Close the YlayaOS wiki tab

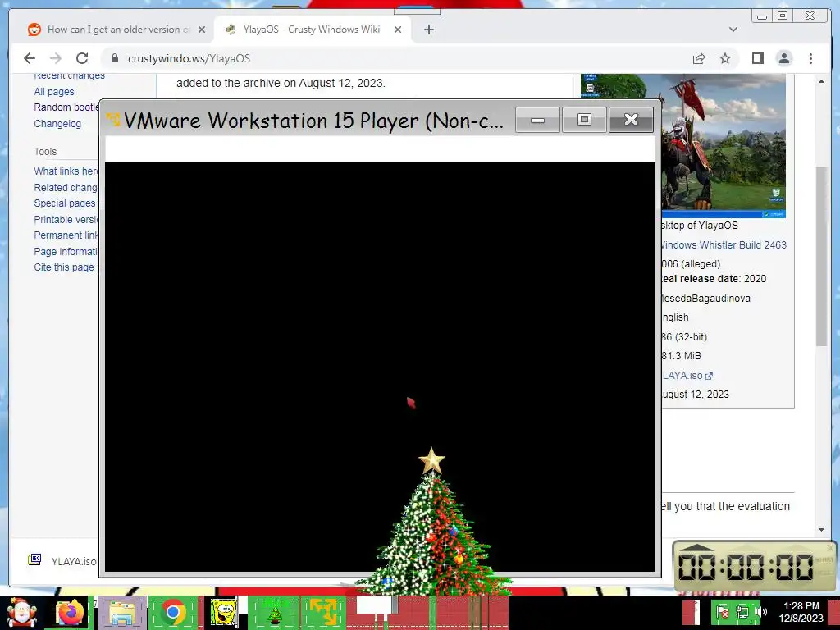click(x=398, y=30)
